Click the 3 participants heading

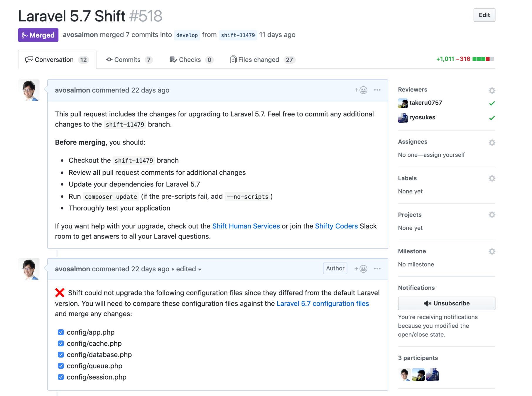[x=418, y=358]
